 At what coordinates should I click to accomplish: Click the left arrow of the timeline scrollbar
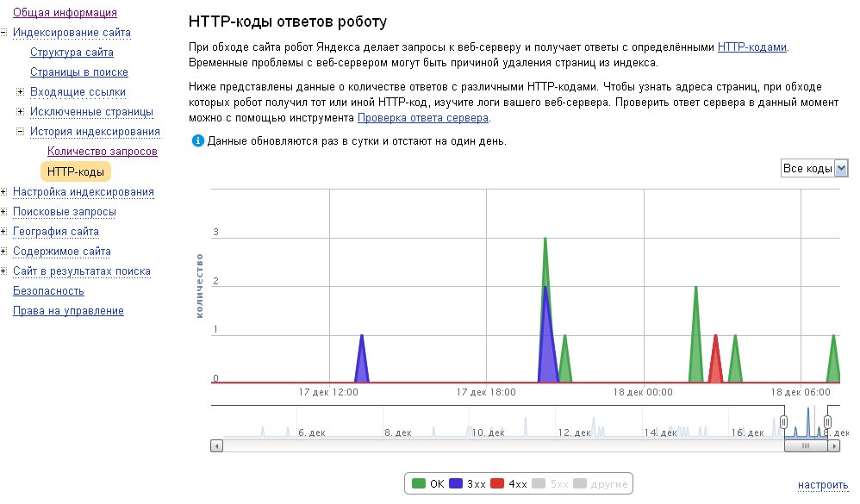click(215, 445)
